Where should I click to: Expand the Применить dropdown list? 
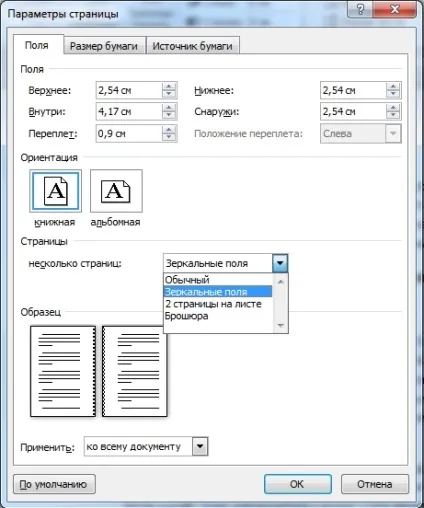click(x=200, y=446)
